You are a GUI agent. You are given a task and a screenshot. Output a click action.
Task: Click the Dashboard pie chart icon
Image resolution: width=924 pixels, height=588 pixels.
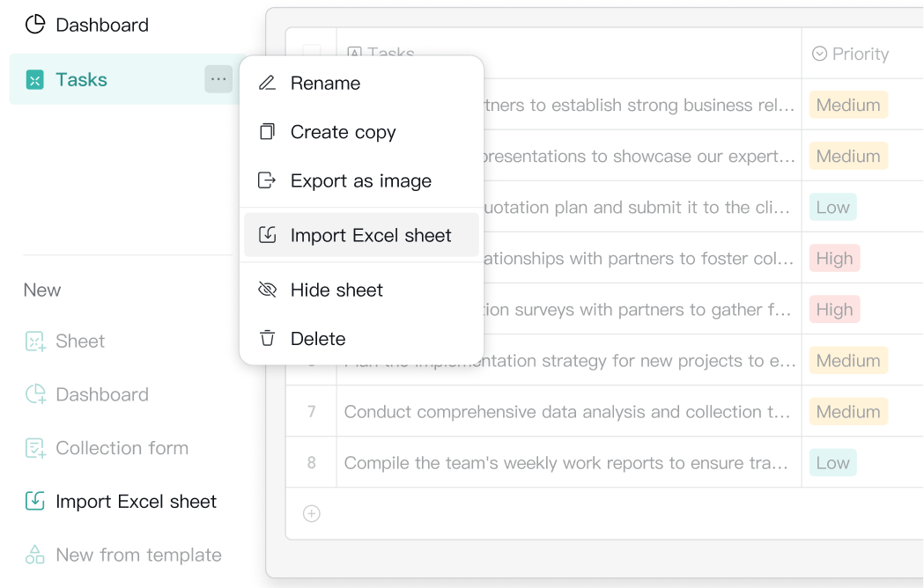coord(34,25)
